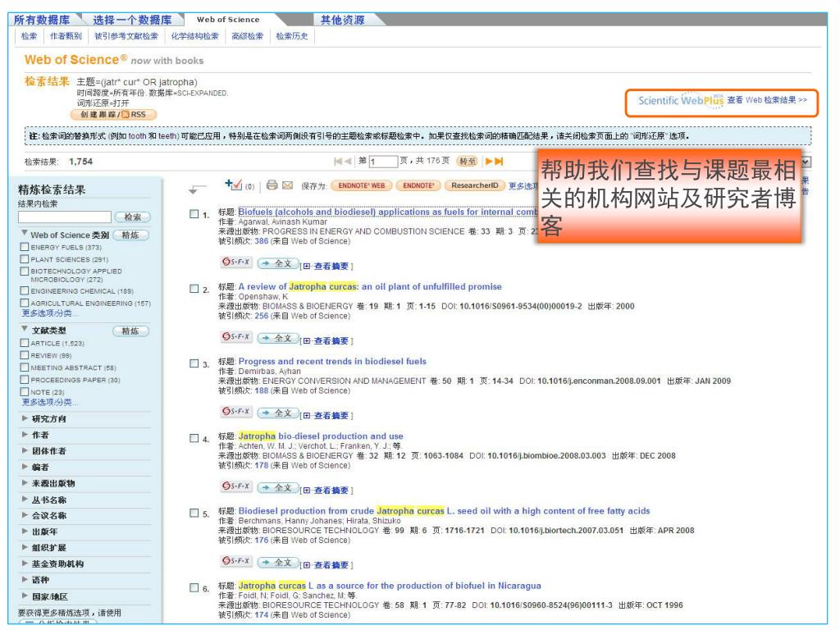Save results to ResearcherID
Image resolution: width=840 pixels, height=630 pixels.
coord(475,185)
